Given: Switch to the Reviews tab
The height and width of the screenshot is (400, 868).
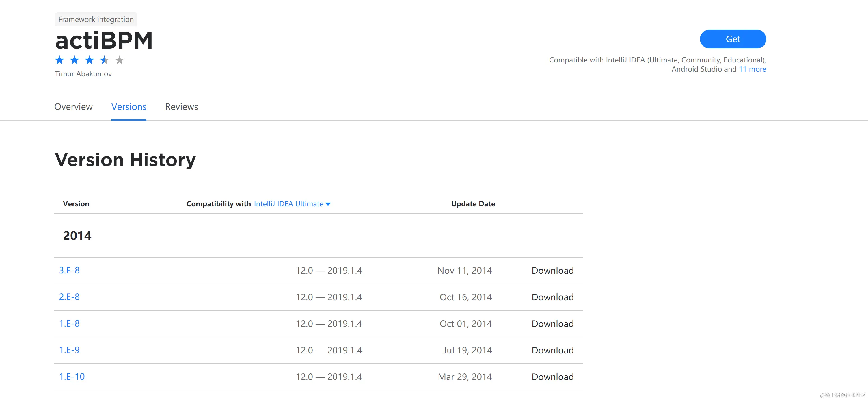Looking at the screenshot, I should [x=181, y=107].
